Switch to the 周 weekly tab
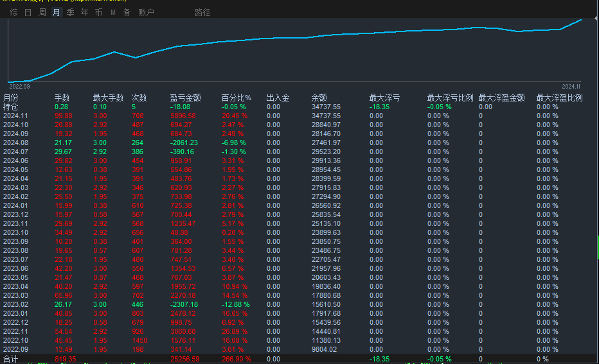 pos(42,13)
